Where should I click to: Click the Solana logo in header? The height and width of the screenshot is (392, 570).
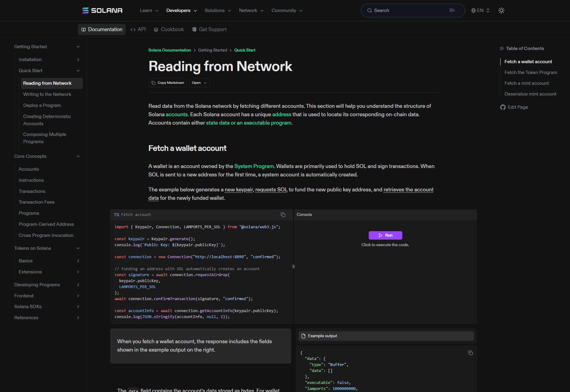click(102, 10)
